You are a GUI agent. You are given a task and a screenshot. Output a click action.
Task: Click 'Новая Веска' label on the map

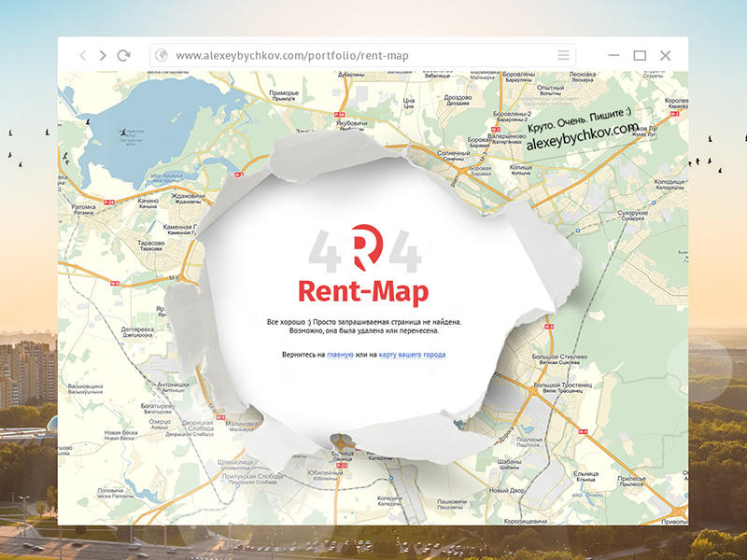[121, 433]
